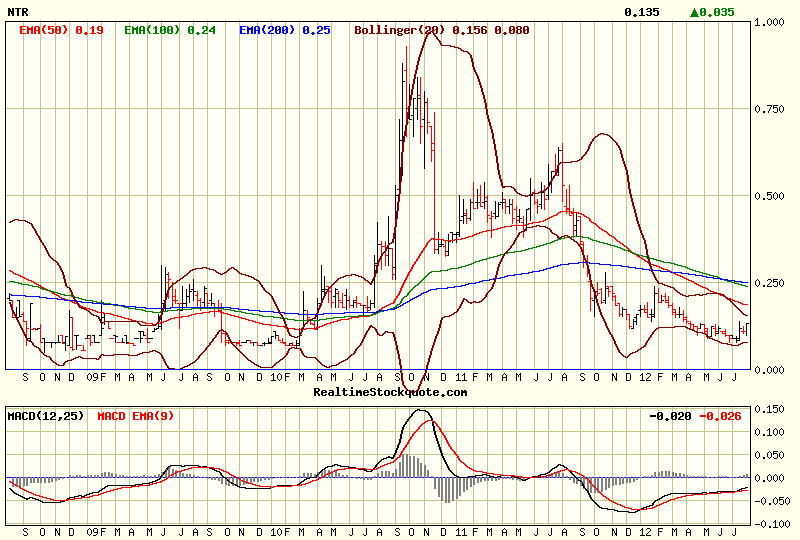Screen dimensions: 800x540
Task: Select the EMA(100) green legend label
Action: (152, 30)
